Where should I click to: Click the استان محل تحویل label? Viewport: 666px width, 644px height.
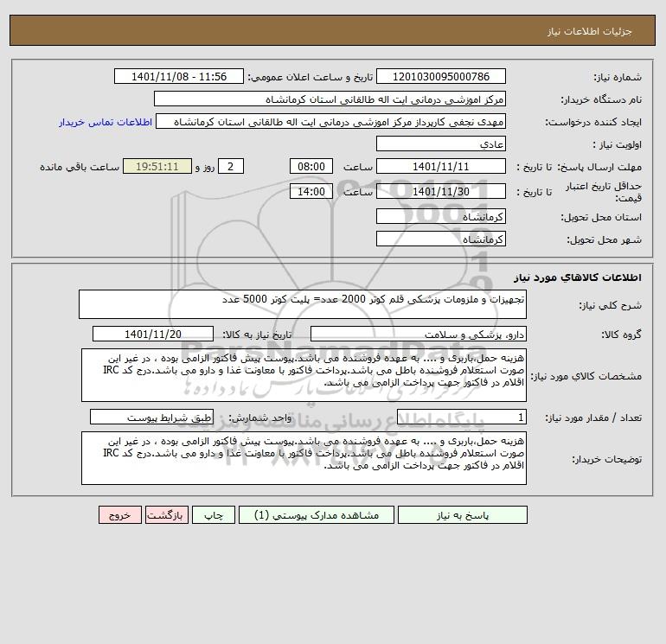tap(601, 217)
